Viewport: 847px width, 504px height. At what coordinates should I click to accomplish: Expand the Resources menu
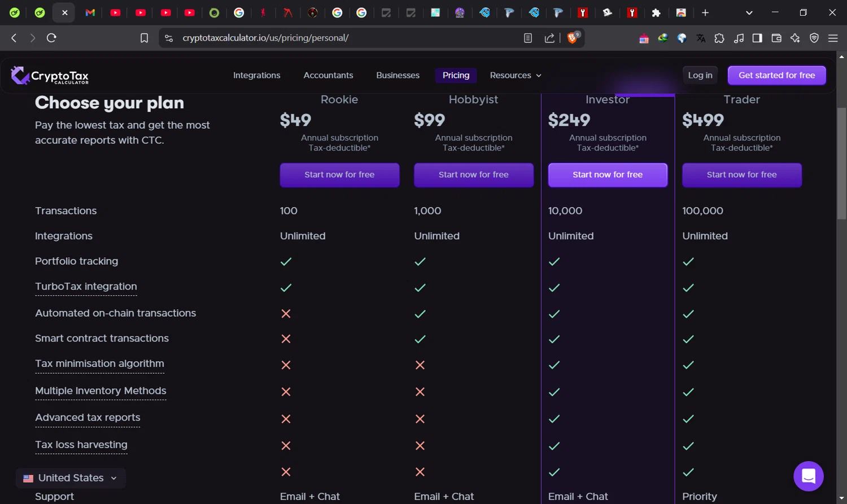point(516,75)
